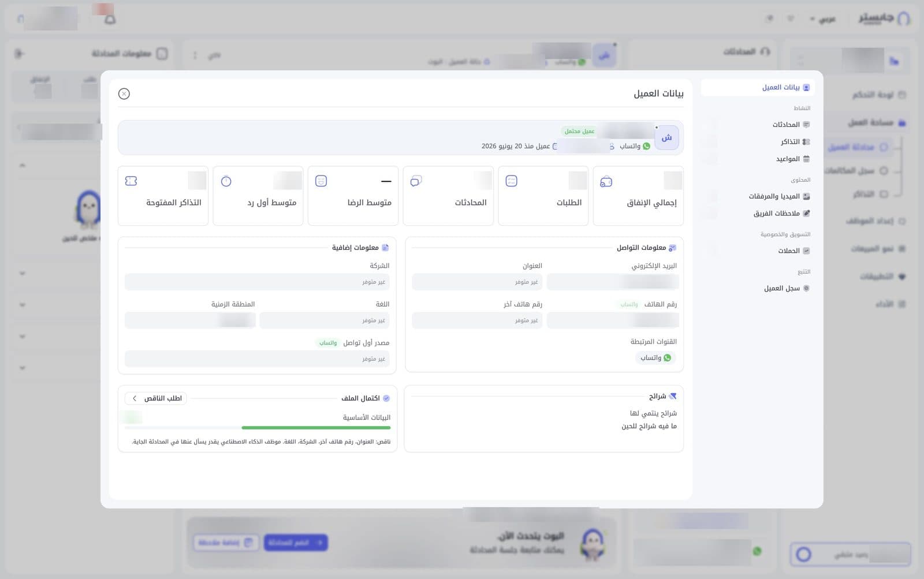Viewport: 924px width, 579px height.
Task: Click the smiley icon on متوسط الرضا card
Action: pyautogui.click(x=321, y=181)
